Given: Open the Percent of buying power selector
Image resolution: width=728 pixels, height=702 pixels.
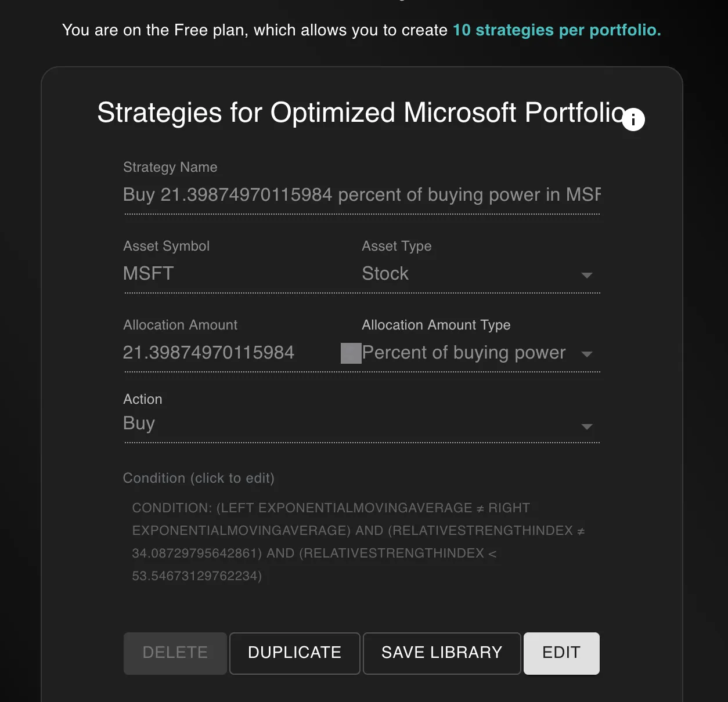Looking at the screenshot, I should coord(481,353).
